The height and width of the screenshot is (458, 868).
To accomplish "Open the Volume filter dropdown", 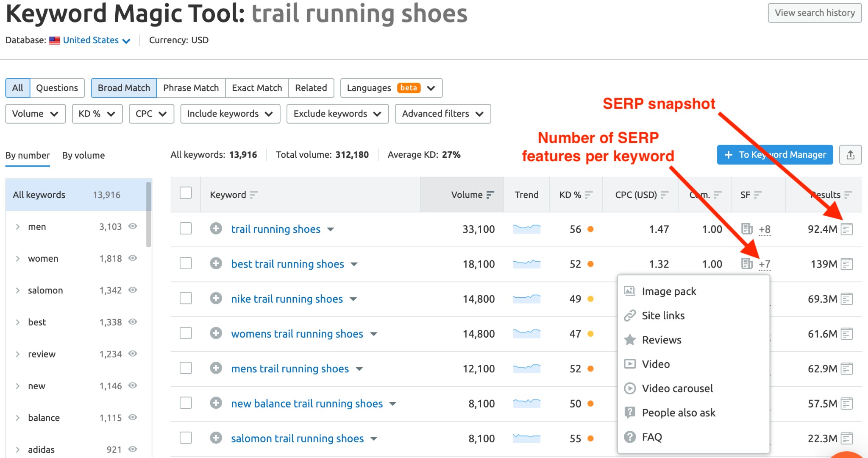I will click(35, 114).
